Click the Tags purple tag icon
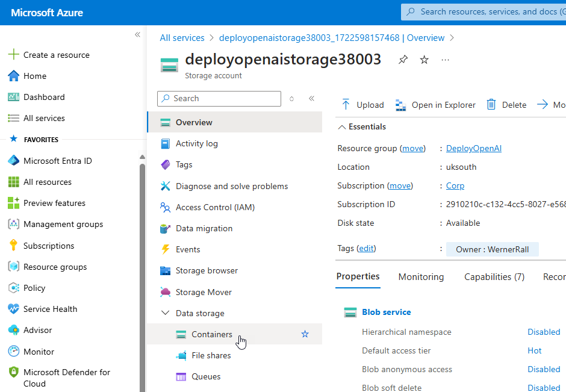 (165, 164)
